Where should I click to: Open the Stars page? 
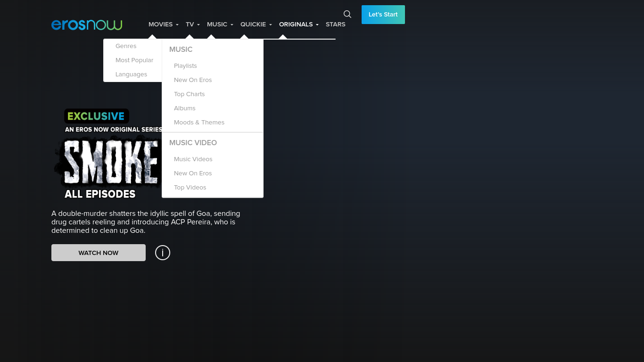(x=335, y=25)
